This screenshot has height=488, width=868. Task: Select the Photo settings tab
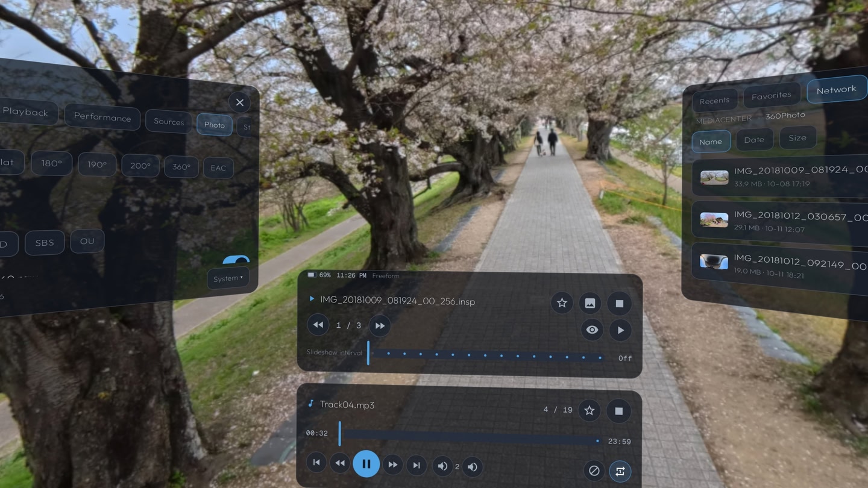click(215, 125)
